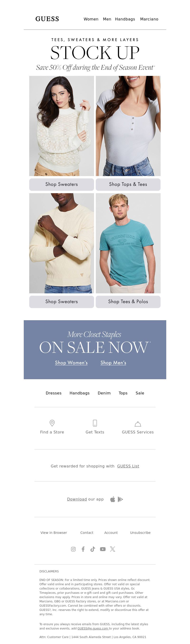Select Marciano in the top navigation

point(149,19)
